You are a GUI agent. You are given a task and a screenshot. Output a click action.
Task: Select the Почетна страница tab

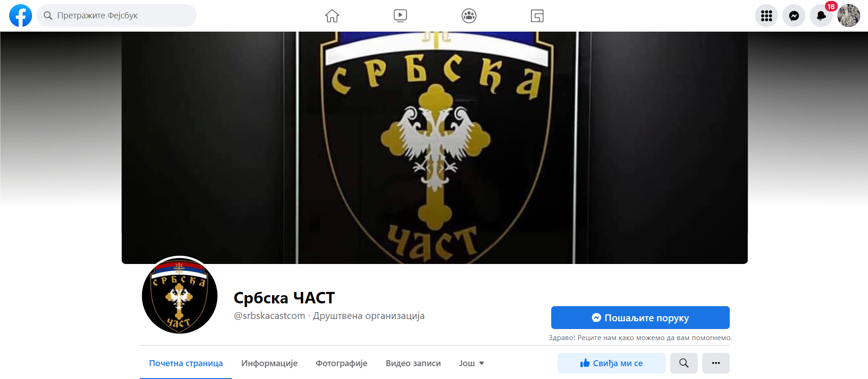tap(186, 363)
